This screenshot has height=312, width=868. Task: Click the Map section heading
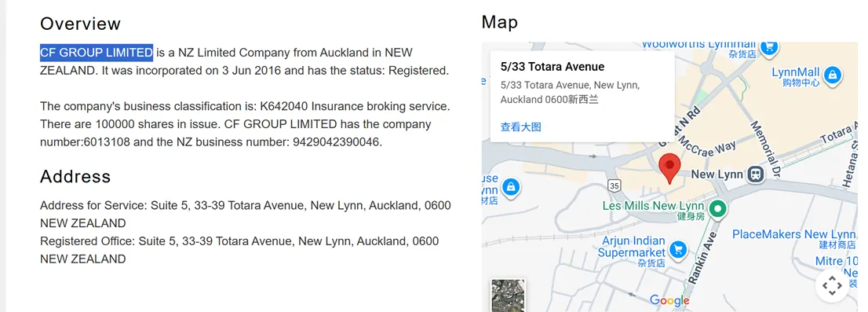click(x=500, y=22)
